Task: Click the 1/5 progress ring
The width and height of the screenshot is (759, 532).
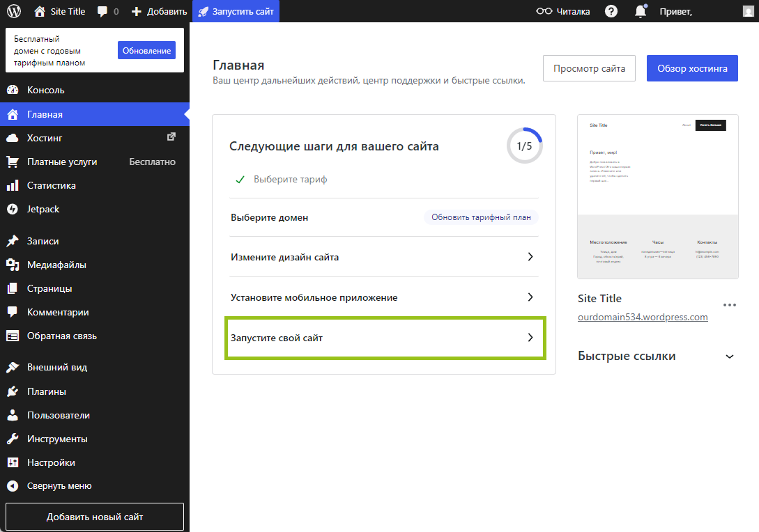Action: (x=524, y=146)
